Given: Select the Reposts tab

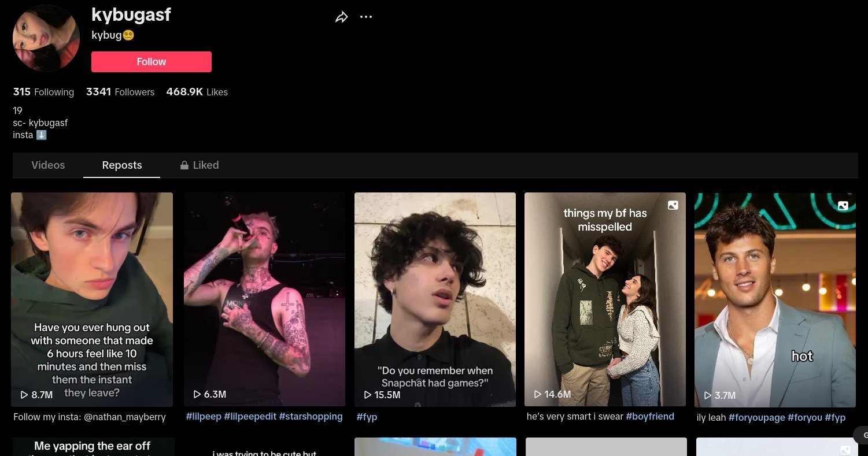Looking at the screenshot, I should point(122,165).
